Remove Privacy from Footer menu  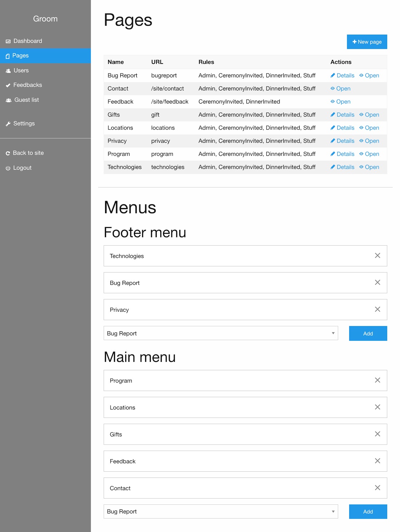click(377, 309)
